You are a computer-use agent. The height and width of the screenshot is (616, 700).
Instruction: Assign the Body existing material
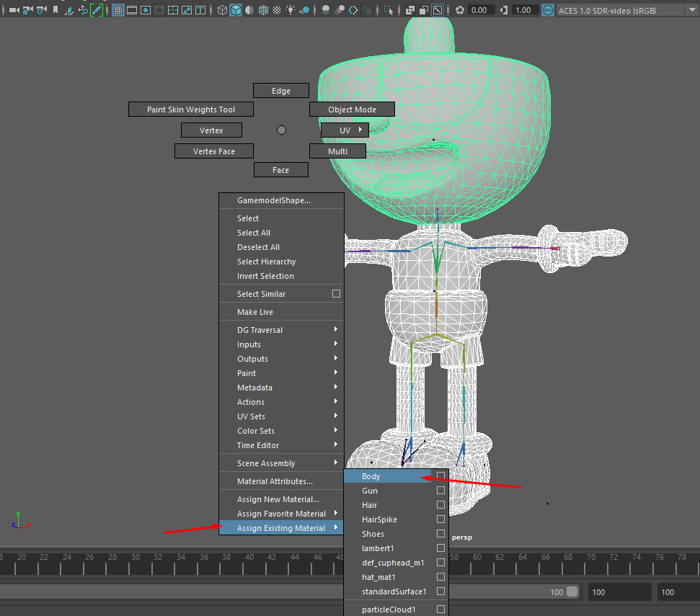click(x=388, y=476)
